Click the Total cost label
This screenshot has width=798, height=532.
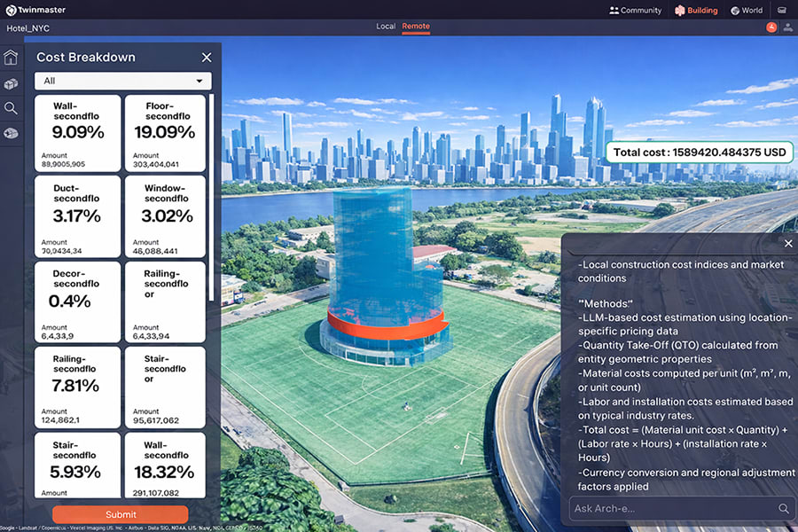tap(700, 153)
